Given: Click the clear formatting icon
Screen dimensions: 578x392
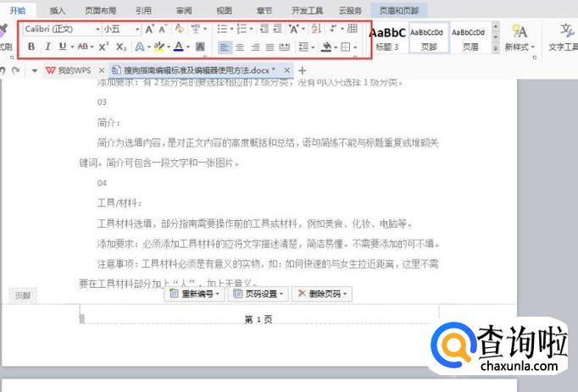Looking at the screenshot, I should [x=180, y=29].
